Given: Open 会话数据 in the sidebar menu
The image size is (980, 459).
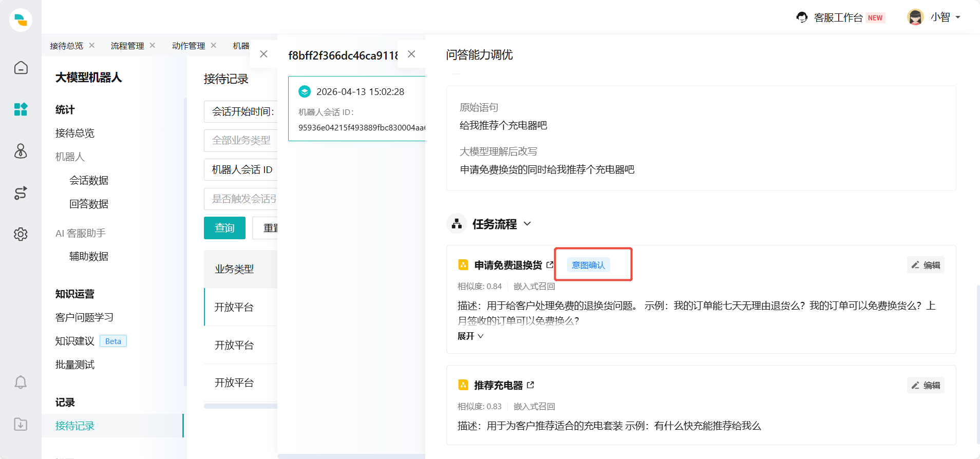Looking at the screenshot, I should tap(89, 180).
